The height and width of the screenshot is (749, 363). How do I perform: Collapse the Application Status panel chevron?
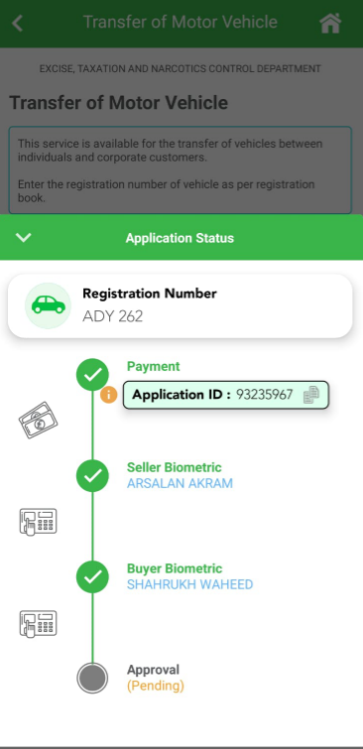[23, 237]
